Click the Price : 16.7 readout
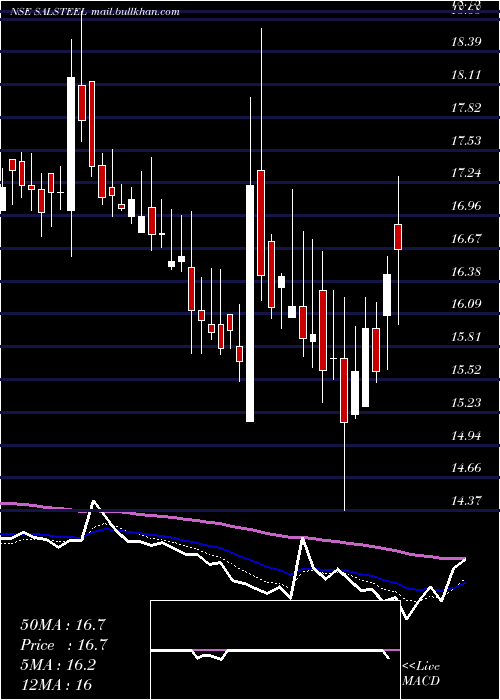Screen dimensions: 500x700 tap(64, 645)
